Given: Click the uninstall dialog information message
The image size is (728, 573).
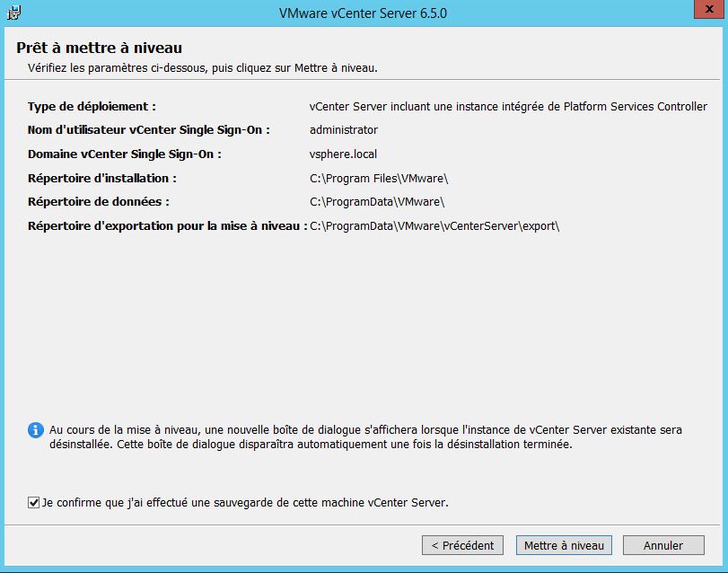Looking at the screenshot, I should point(365,437).
